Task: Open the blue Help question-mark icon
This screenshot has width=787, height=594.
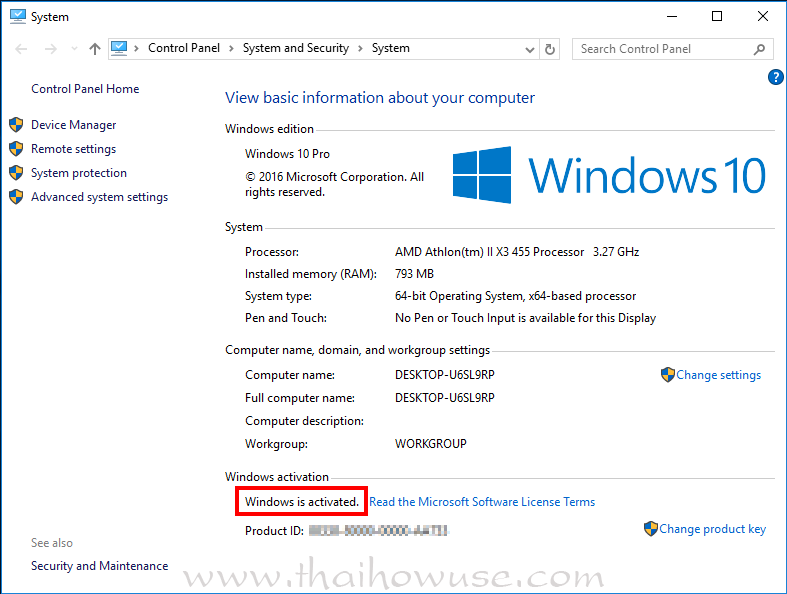Action: point(775,77)
